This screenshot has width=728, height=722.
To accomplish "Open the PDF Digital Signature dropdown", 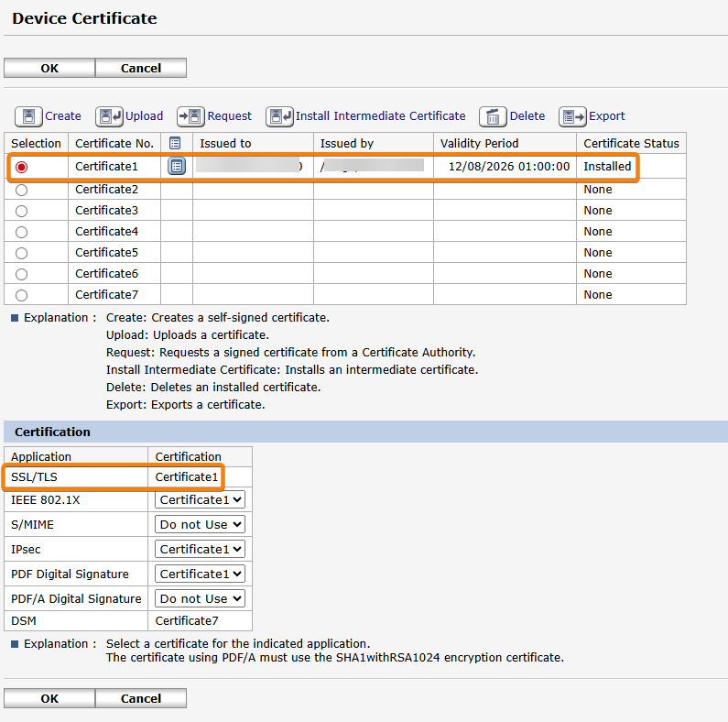I will coord(201,574).
